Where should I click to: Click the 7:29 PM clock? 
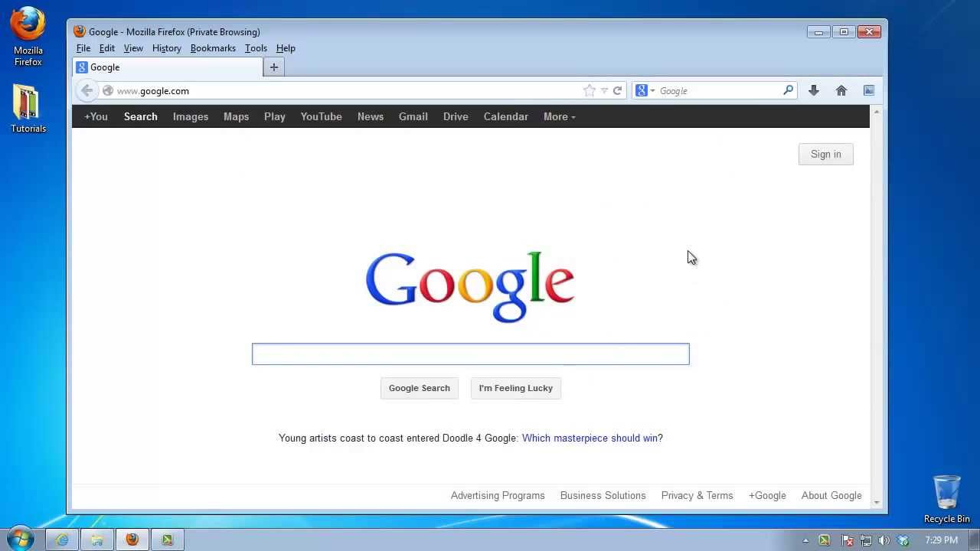pyautogui.click(x=942, y=540)
